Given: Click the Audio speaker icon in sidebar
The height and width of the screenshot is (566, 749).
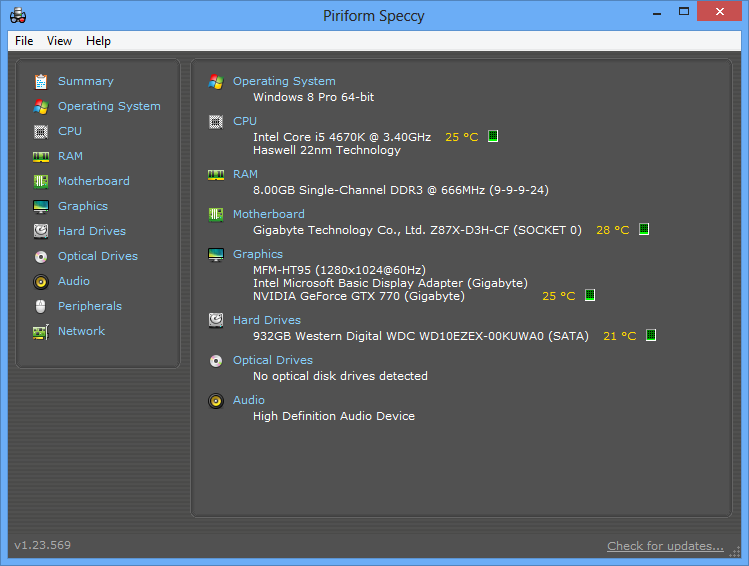Looking at the screenshot, I should [41, 282].
